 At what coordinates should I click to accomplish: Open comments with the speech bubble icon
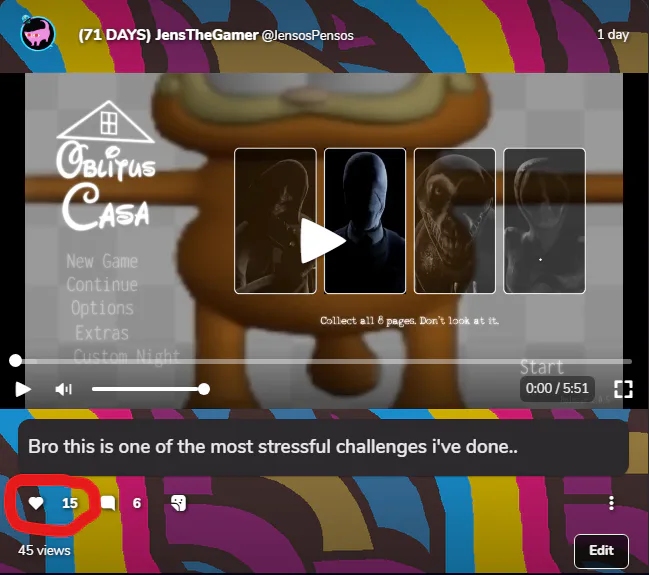108,503
